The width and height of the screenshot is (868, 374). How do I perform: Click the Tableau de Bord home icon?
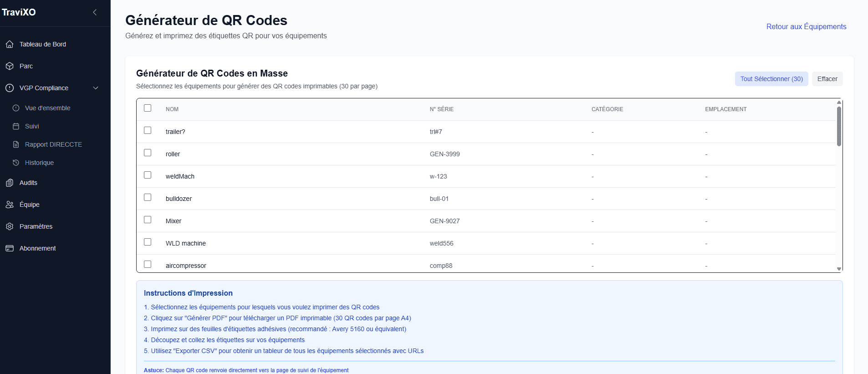click(10, 44)
